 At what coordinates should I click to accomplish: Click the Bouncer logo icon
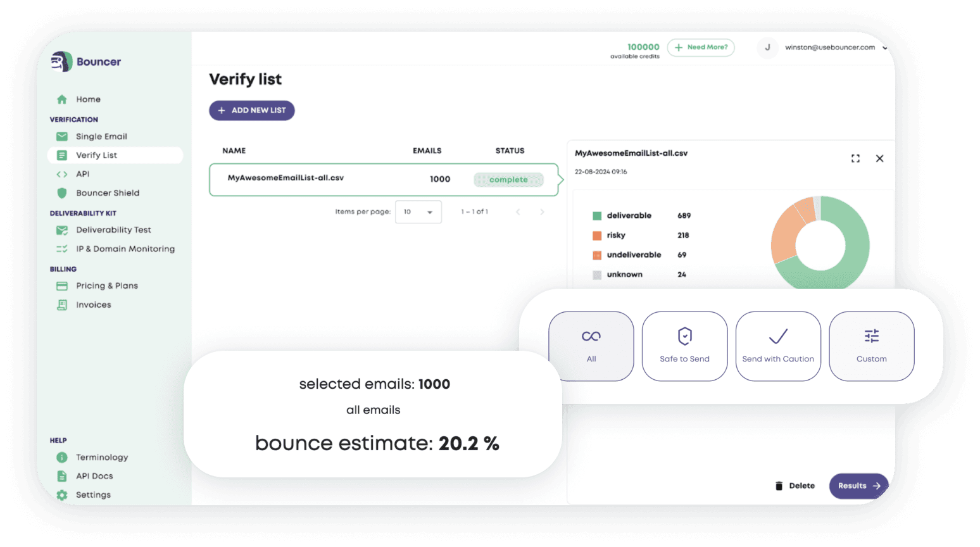(x=61, y=61)
